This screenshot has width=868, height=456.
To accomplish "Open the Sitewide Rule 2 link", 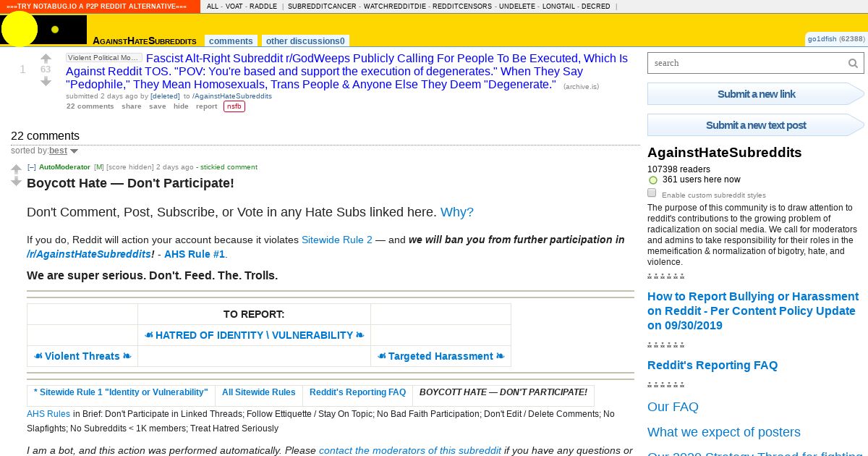I will [x=337, y=240].
